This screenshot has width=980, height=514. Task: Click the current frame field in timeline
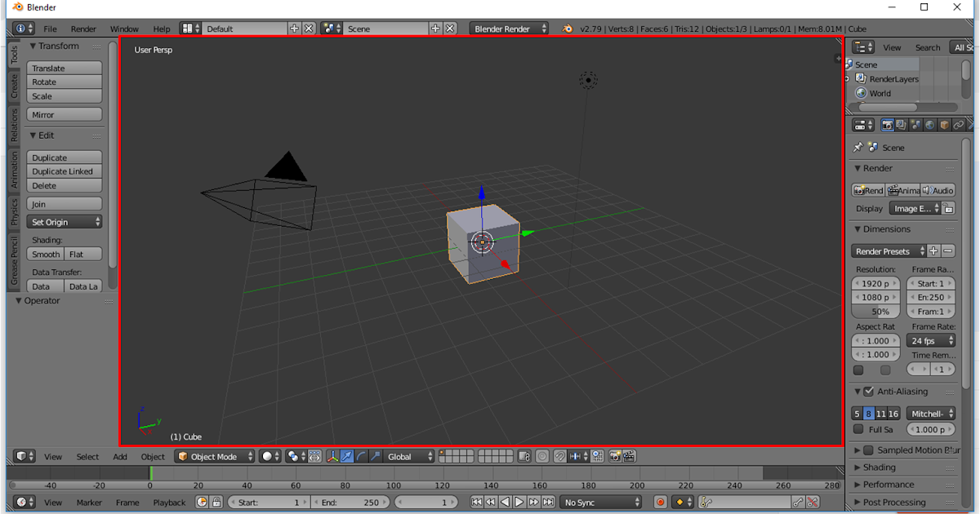[x=426, y=502]
